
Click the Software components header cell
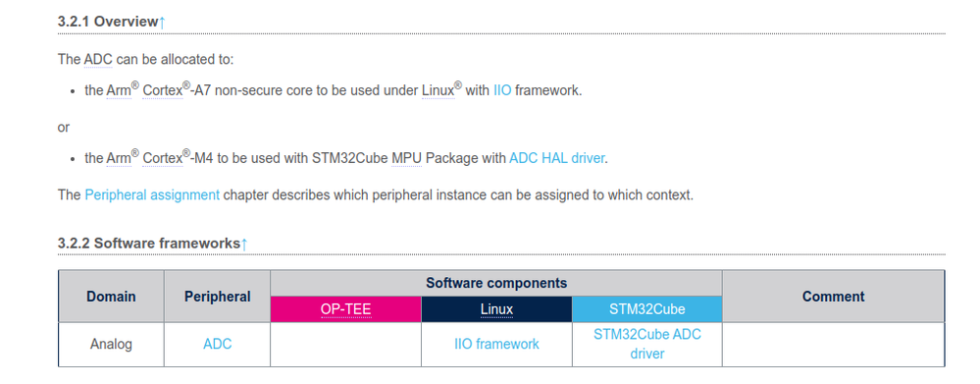pos(496,283)
